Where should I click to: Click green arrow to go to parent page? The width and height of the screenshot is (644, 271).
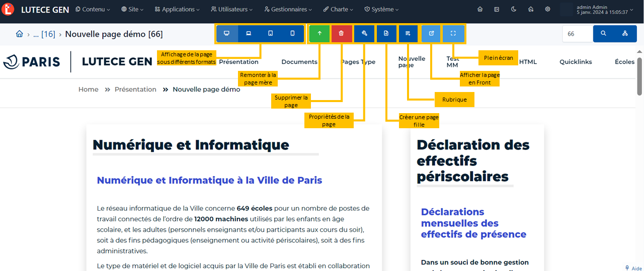pos(319,34)
